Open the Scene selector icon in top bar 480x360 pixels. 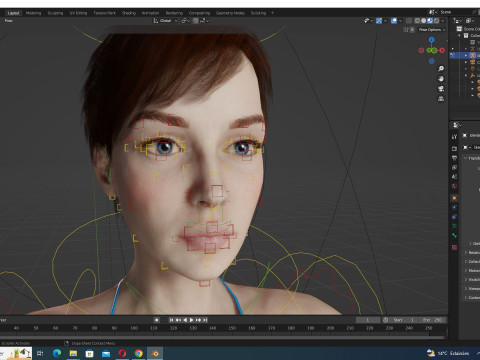[x=433, y=12]
